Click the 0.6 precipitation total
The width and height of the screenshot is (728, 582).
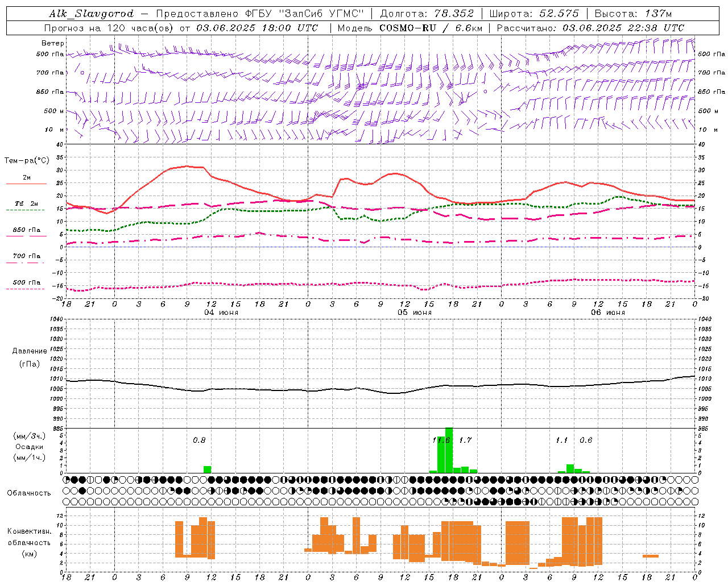586,440
